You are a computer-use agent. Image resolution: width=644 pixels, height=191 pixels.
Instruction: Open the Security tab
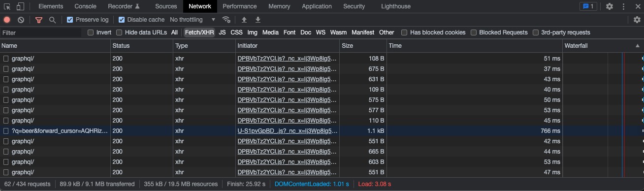tap(354, 6)
